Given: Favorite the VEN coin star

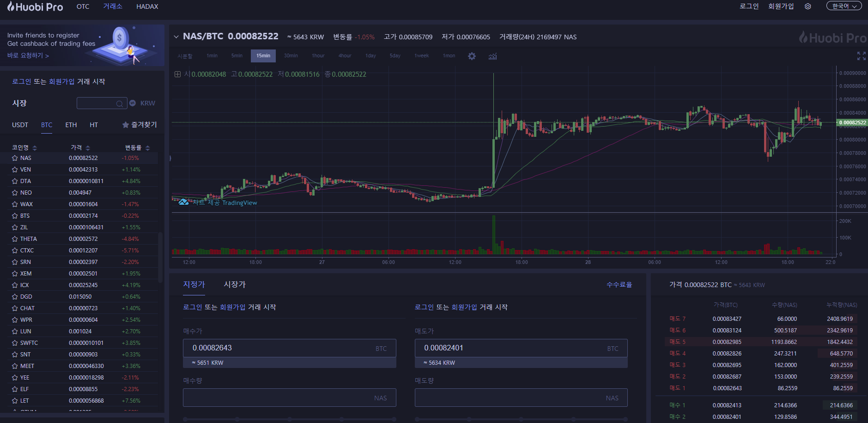Looking at the screenshot, I should coord(15,170).
